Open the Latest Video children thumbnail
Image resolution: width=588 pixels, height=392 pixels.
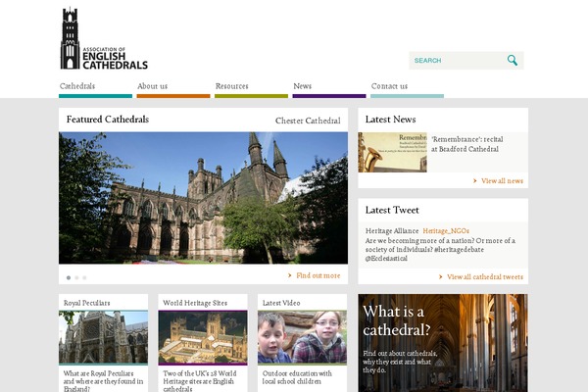coord(302,337)
